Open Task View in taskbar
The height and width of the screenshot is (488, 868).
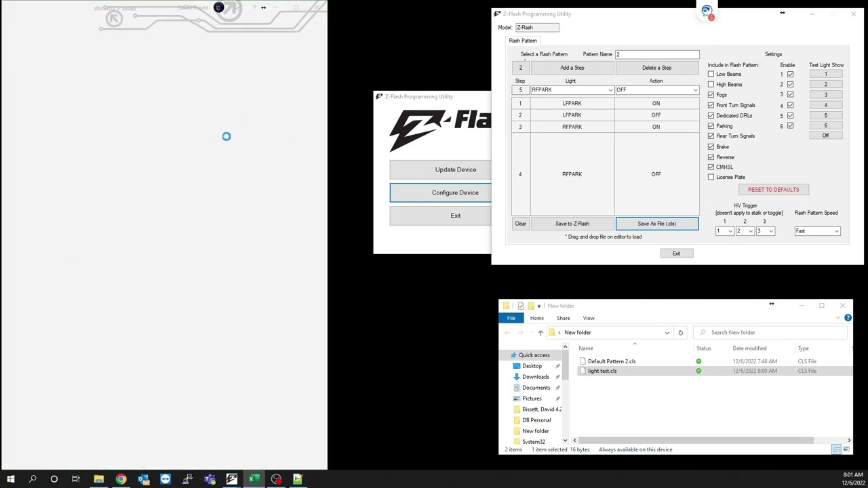pyautogui.click(x=76, y=479)
